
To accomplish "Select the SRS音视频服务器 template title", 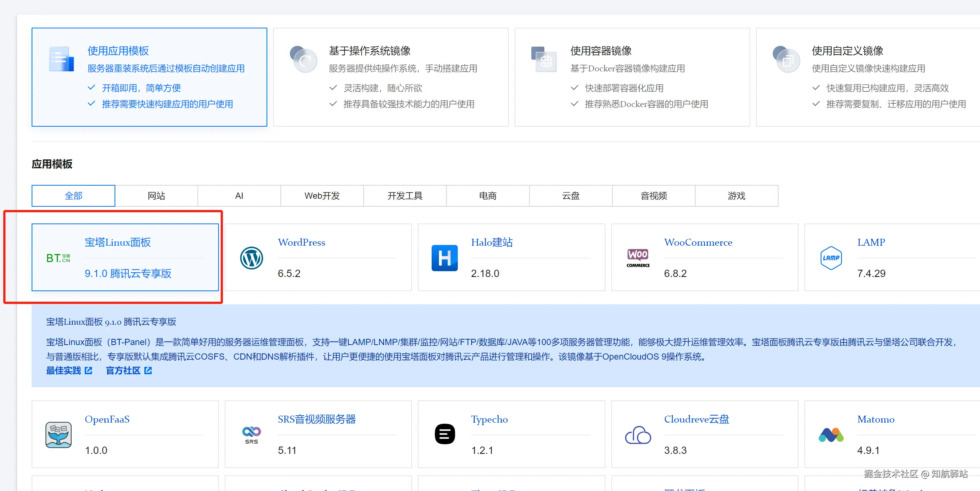I will 316,419.
